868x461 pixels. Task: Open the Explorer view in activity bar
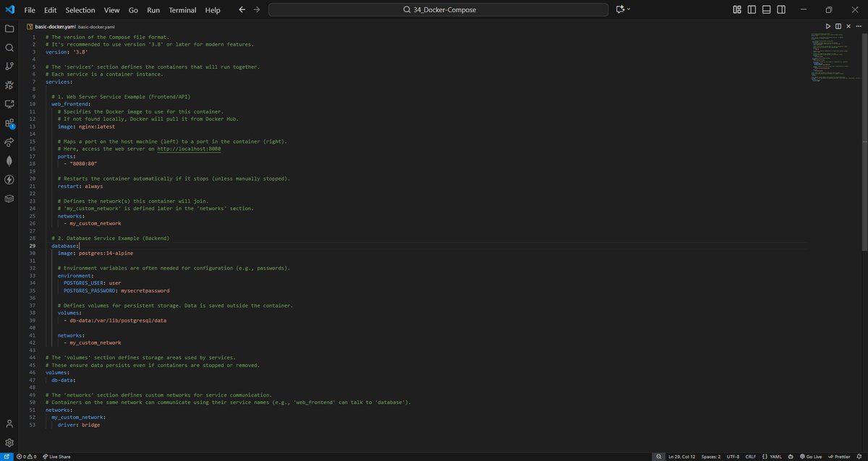coord(9,28)
